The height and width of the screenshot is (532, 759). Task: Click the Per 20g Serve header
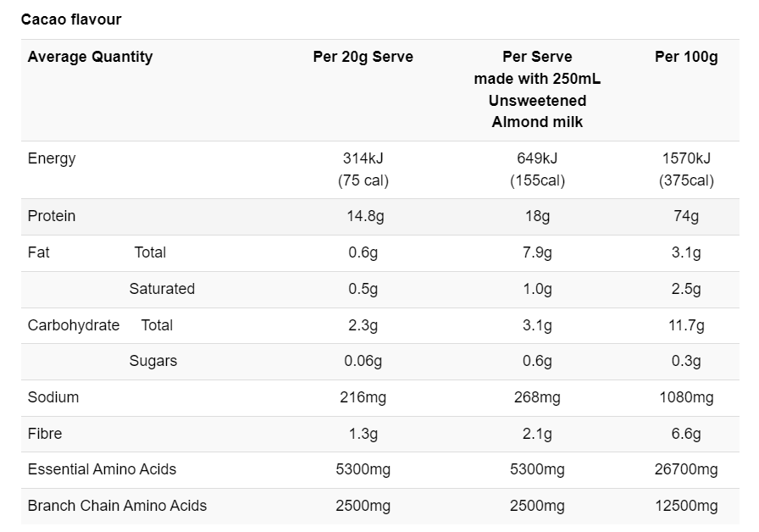click(363, 57)
